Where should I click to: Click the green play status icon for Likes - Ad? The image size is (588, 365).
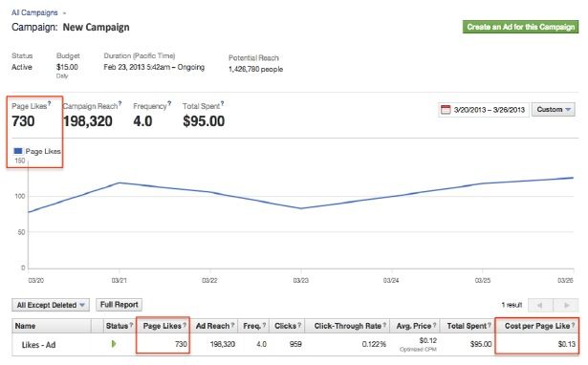114,344
